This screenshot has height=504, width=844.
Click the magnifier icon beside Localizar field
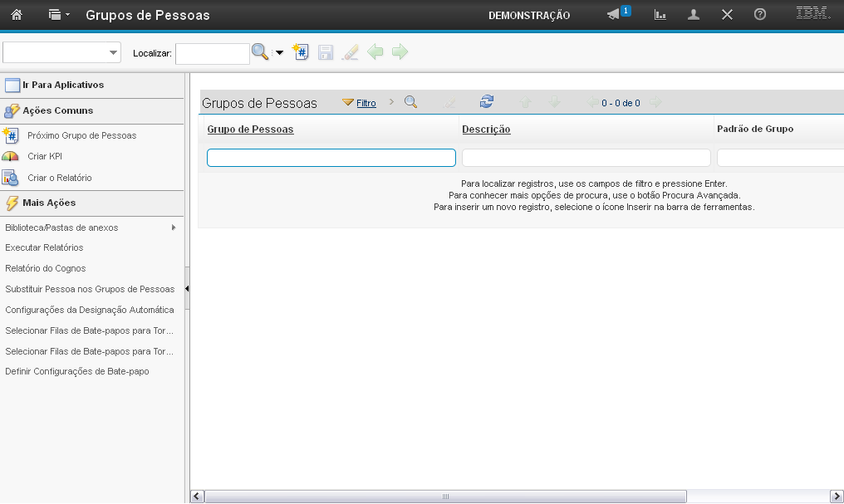[260, 52]
